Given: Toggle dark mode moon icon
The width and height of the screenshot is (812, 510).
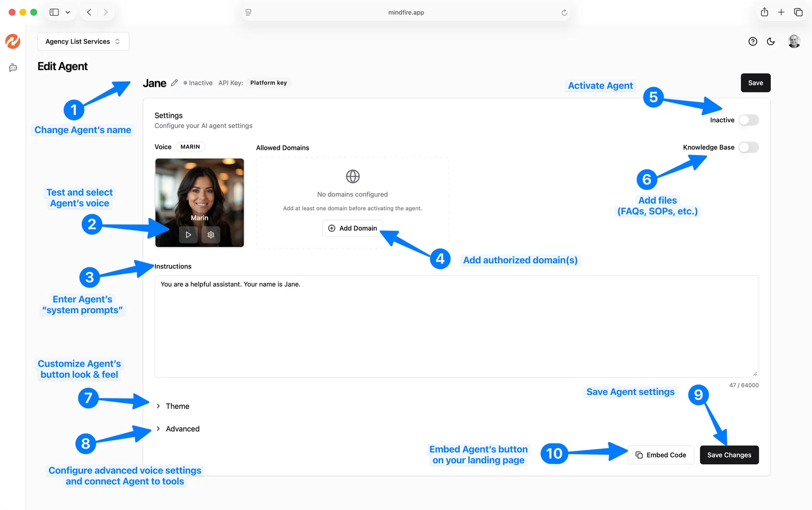Looking at the screenshot, I should pos(771,42).
